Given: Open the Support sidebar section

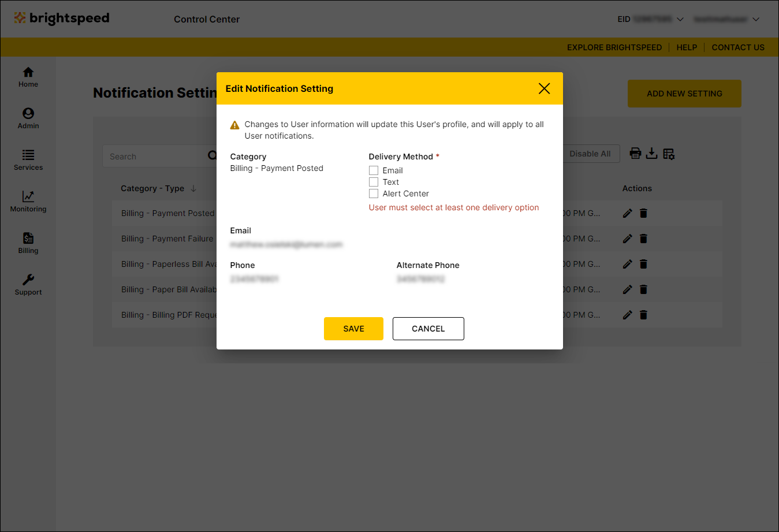Looking at the screenshot, I should pos(28,285).
